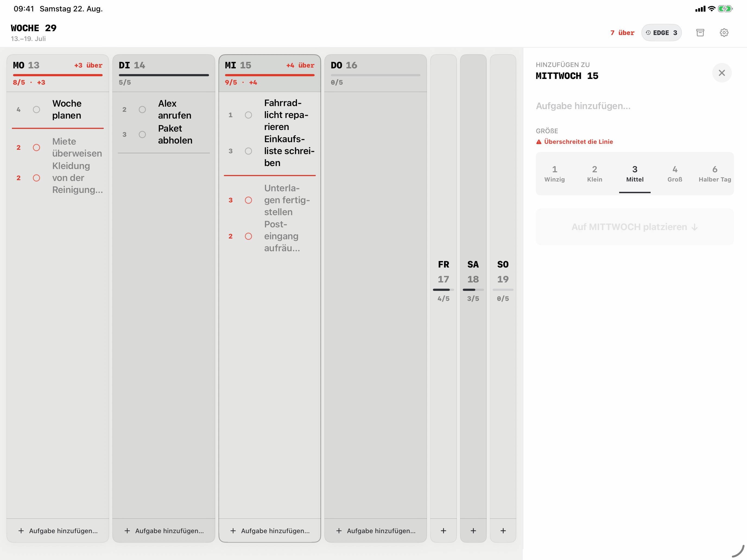The width and height of the screenshot is (747, 560).
Task: Select size 3 Mittel
Action: [x=635, y=173]
